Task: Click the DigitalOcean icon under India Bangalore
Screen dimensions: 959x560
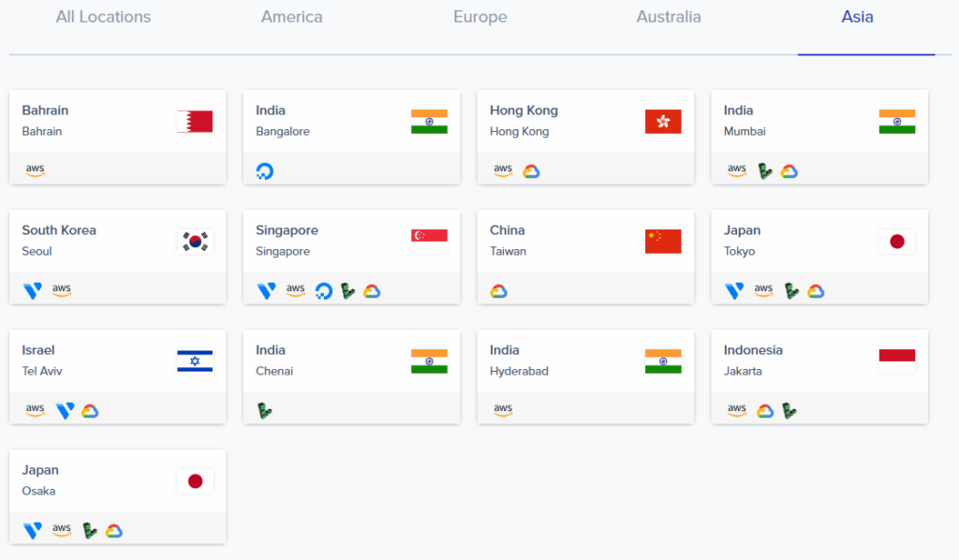Action: (265, 171)
